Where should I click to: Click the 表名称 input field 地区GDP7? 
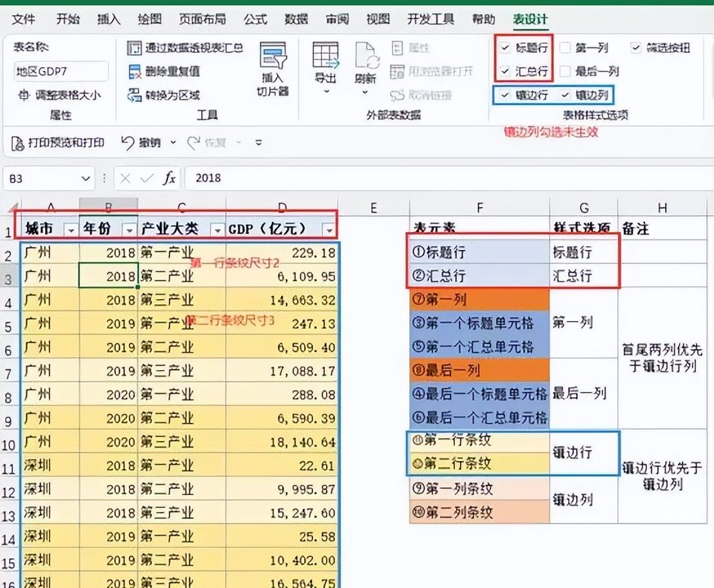tap(61, 72)
